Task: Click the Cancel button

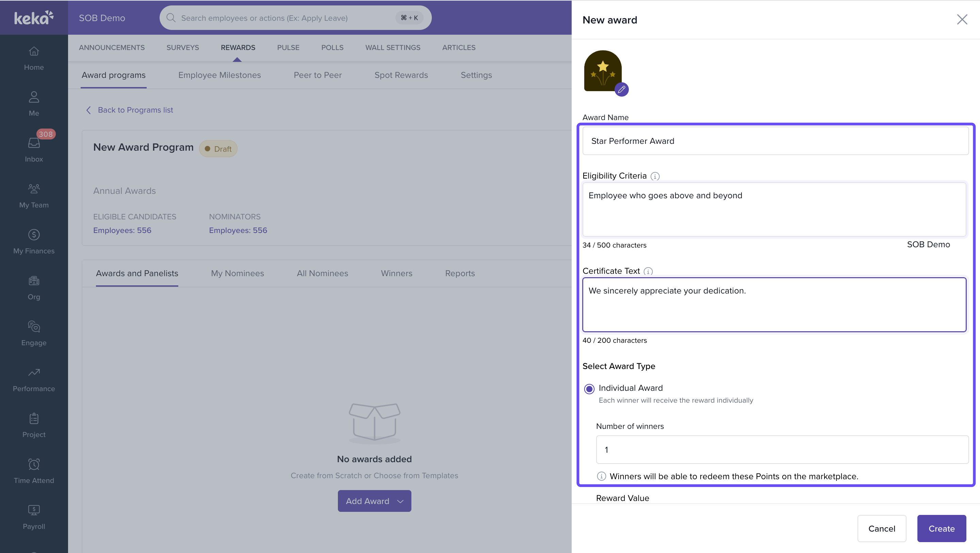Action: pos(881,528)
